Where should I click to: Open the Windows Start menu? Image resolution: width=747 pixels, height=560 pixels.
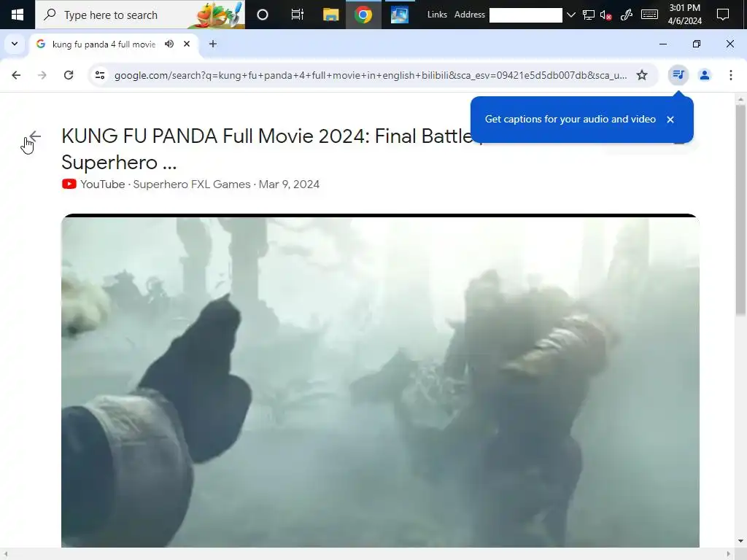coord(18,15)
